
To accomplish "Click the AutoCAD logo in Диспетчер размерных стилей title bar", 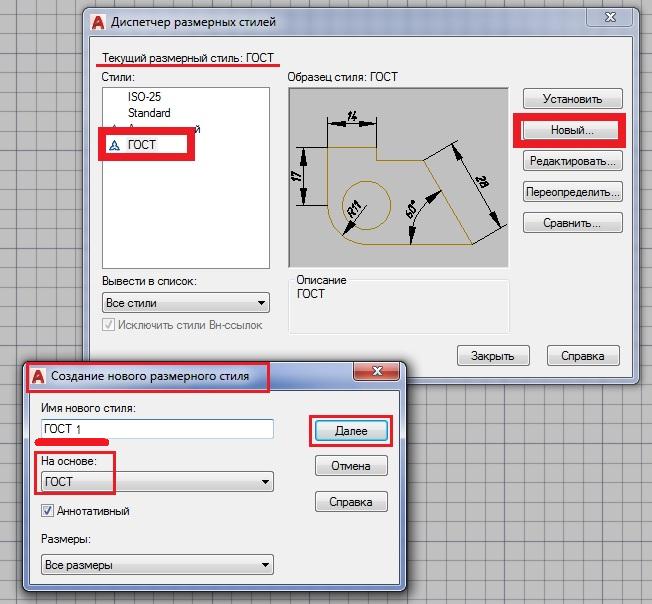I will [97, 21].
